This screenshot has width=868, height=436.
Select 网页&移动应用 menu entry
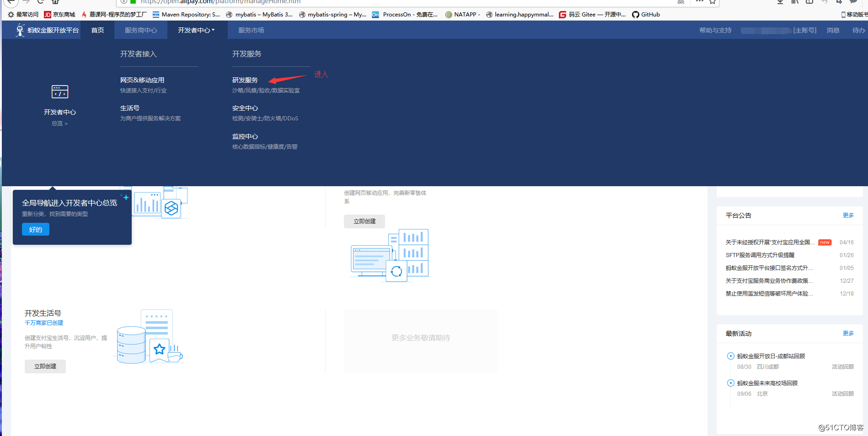[x=142, y=80]
